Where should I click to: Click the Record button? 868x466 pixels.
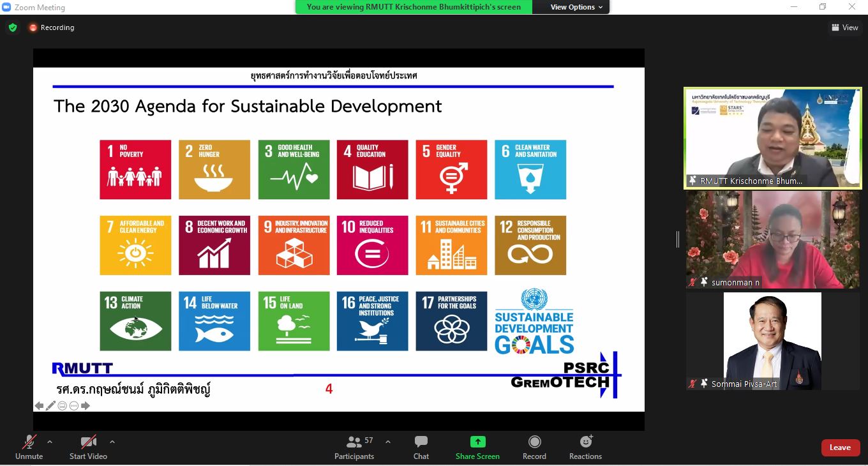pos(534,447)
